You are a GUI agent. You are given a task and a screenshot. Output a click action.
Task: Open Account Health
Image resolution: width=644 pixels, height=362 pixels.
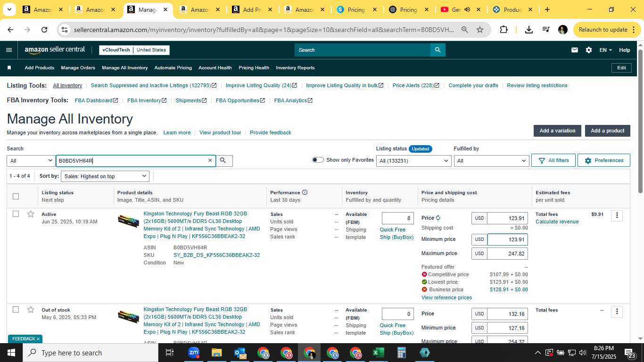click(x=215, y=68)
